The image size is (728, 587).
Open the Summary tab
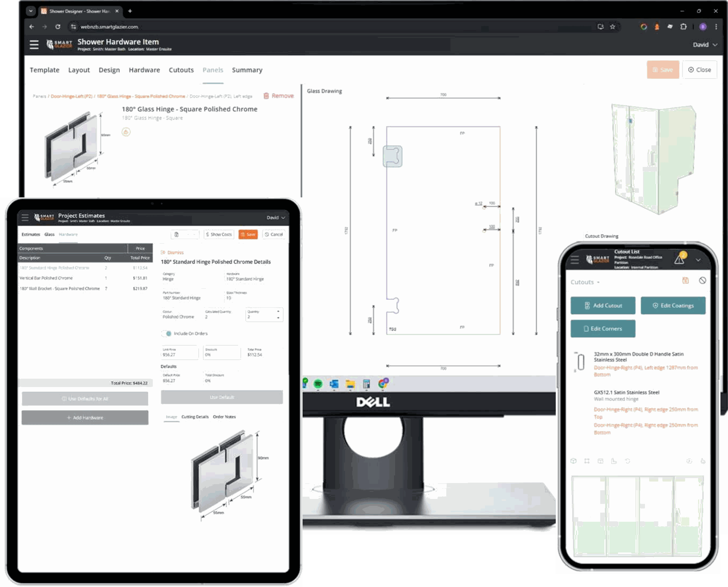pos(247,70)
